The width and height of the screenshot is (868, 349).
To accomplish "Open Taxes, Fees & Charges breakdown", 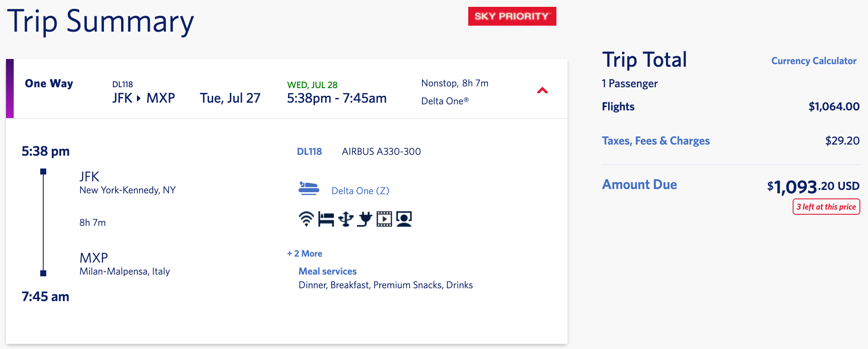I will [x=656, y=141].
